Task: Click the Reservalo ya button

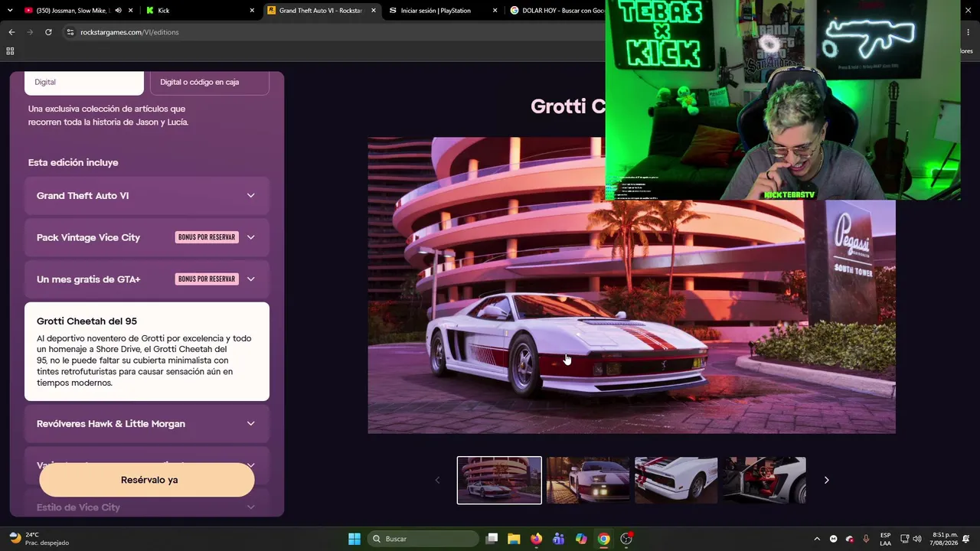Action: click(x=147, y=480)
